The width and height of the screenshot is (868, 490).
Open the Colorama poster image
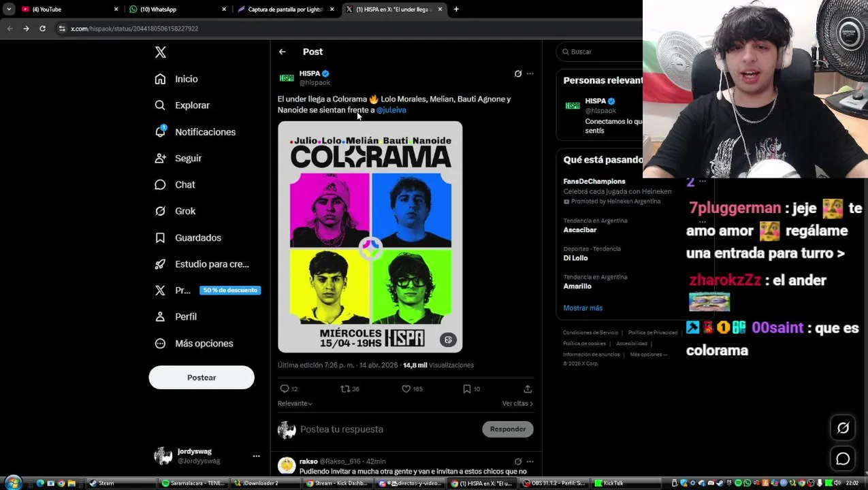(370, 237)
